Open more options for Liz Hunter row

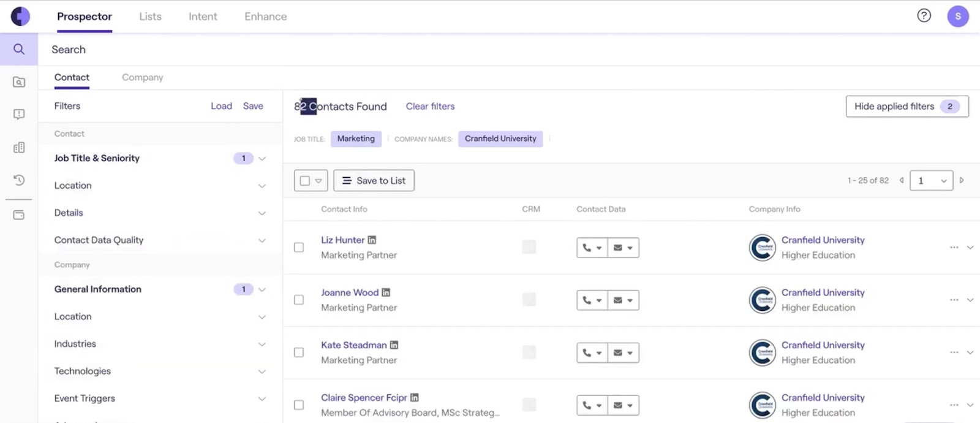(x=954, y=248)
